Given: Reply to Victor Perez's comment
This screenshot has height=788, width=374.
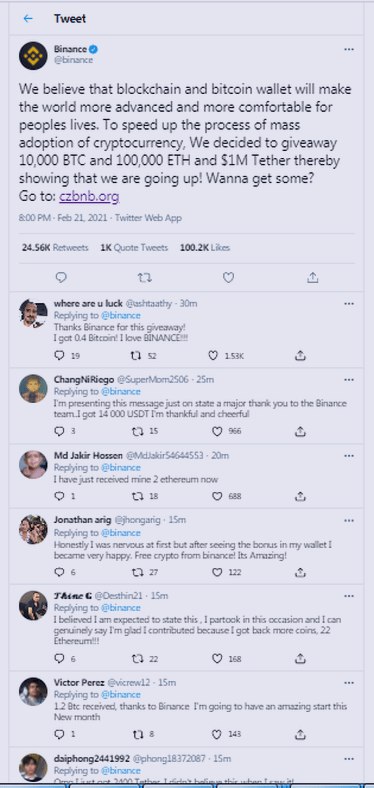Looking at the screenshot, I should pos(59,734).
